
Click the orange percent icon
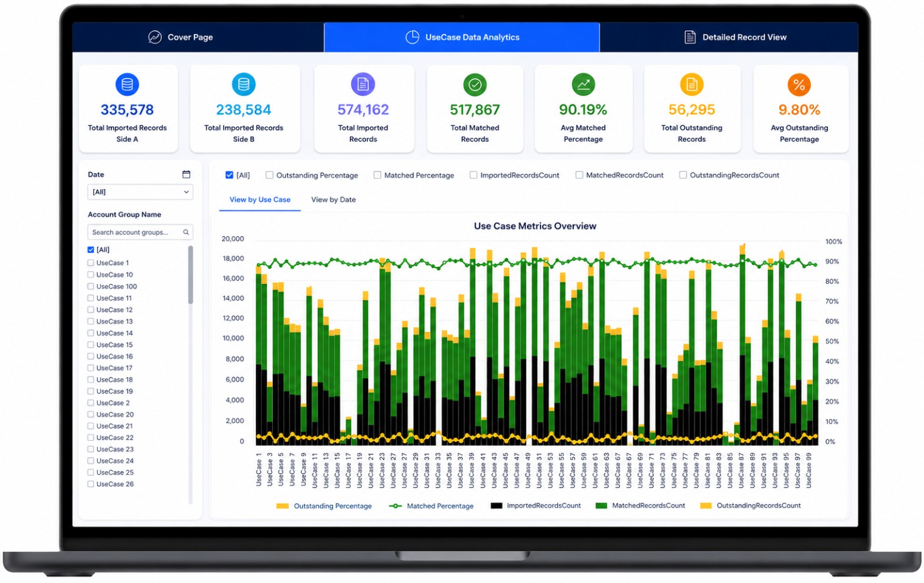click(x=799, y=85)
